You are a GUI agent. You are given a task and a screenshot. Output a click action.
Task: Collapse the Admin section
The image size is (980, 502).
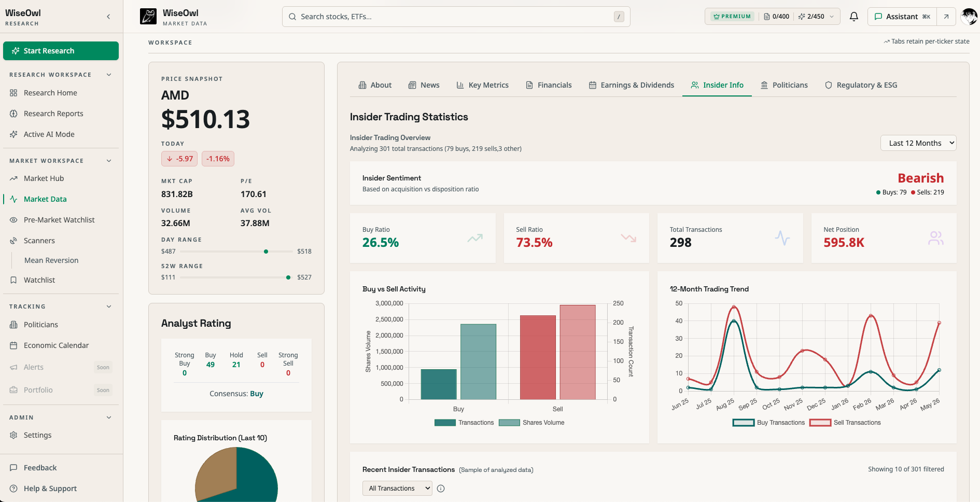109,417
